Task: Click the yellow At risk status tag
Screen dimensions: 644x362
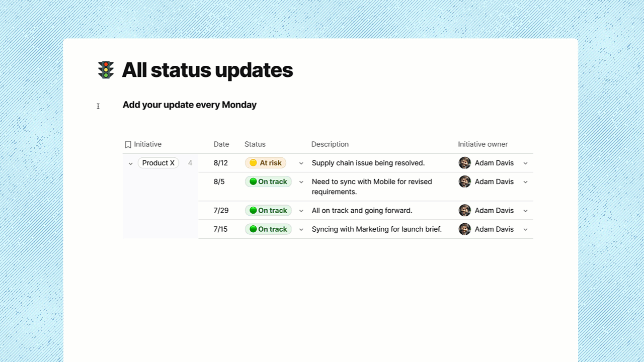Action: pyautogui.click(x=266, y=163)
